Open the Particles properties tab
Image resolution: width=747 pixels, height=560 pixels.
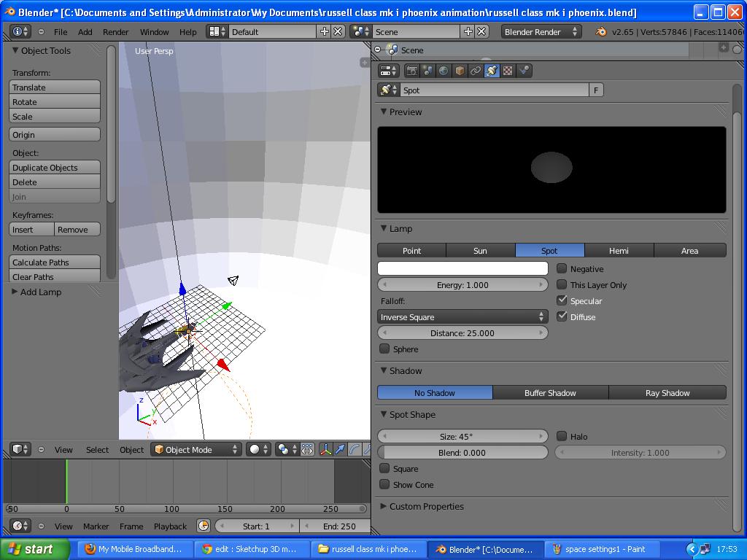click(x=524, y=71)
